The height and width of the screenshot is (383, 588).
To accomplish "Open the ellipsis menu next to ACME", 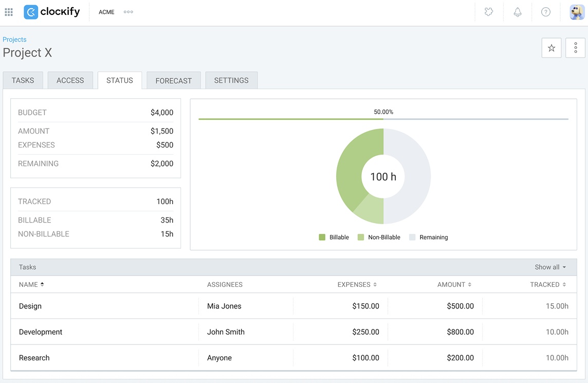I will point(128,12).
